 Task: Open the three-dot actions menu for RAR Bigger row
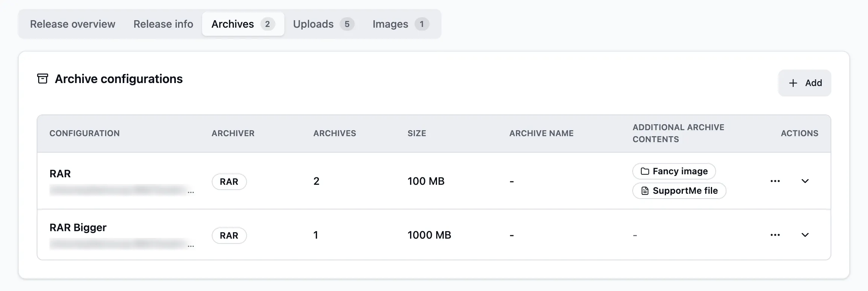point(775,235)
